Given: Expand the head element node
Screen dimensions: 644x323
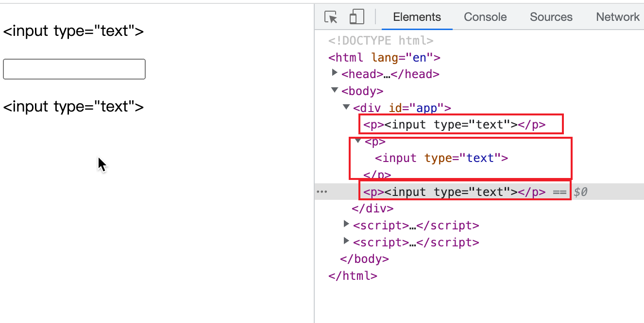Looking at the screenshot, I should [335, 73].
